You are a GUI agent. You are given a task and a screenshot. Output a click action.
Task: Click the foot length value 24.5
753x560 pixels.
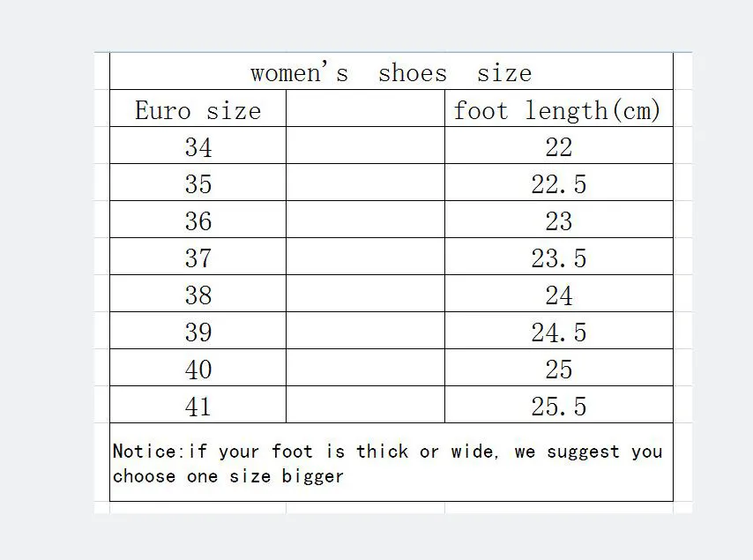[559, 330]
